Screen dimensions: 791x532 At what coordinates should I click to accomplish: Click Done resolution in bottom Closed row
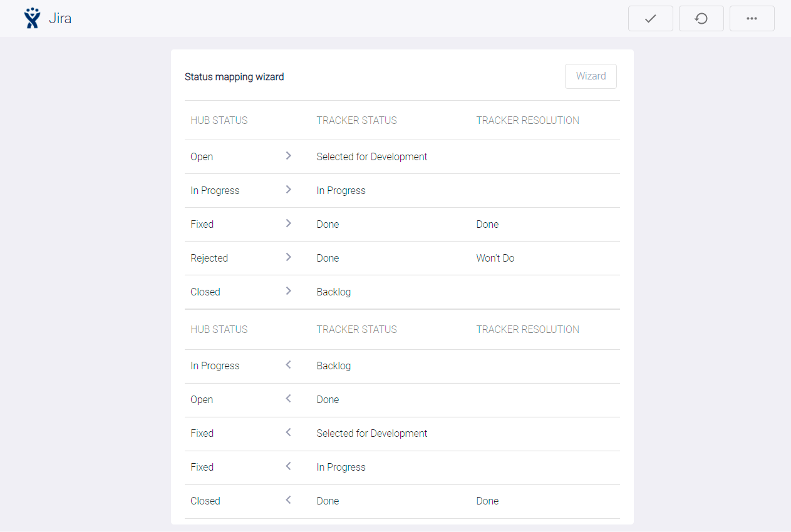[x=487, y=501]
